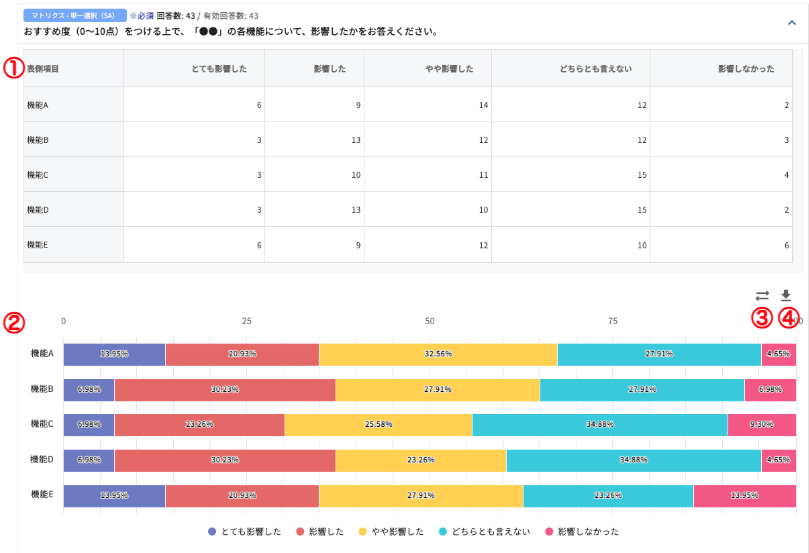Click 機能A purple 13.95% bar segment

pyautogui.click(x=115, y=354)
